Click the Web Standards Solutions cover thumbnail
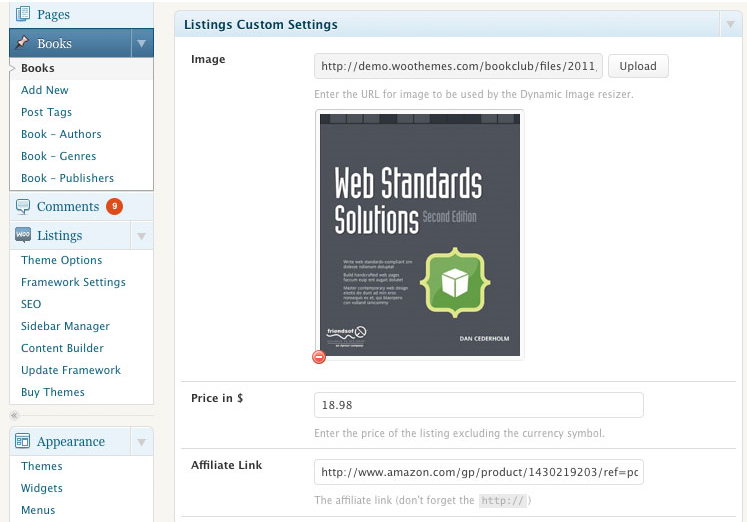Screen dimensions: 747x522 (x=420, y=235)
